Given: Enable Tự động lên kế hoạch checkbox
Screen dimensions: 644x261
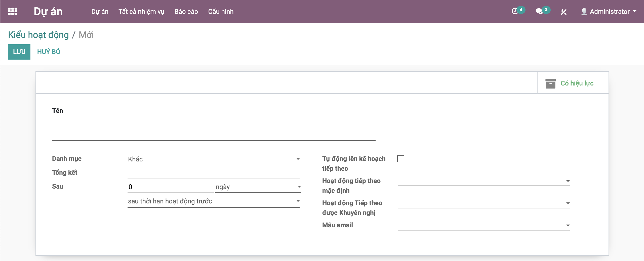Looking at the screenshot, I should click(x=400, y=159).
